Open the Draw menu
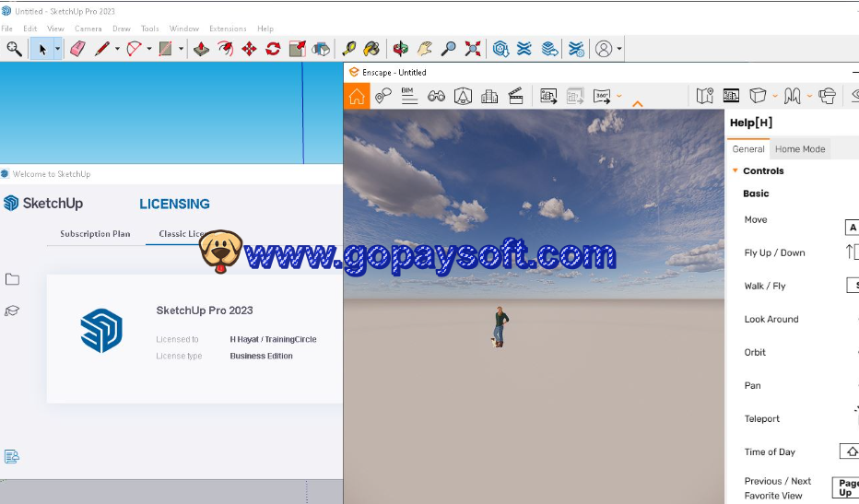The height and width of the screenshot is (504, 859). pyautogui.click(x=122, y=29)
